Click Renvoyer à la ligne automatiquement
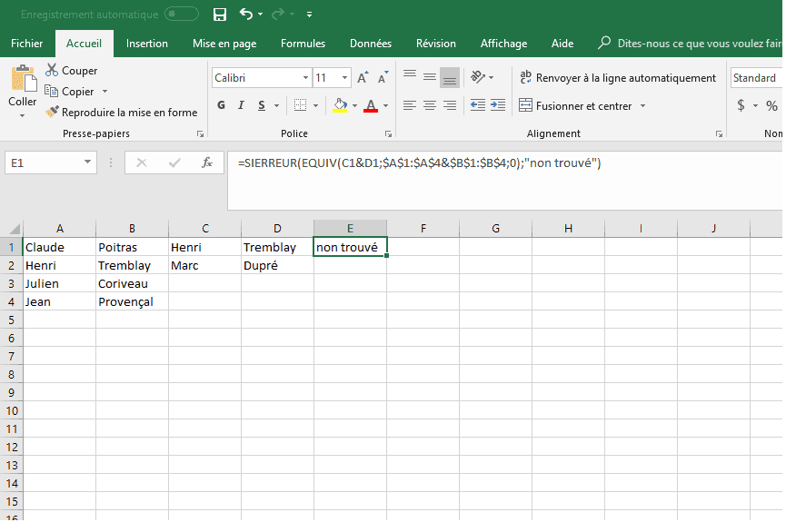 point(618,78)
